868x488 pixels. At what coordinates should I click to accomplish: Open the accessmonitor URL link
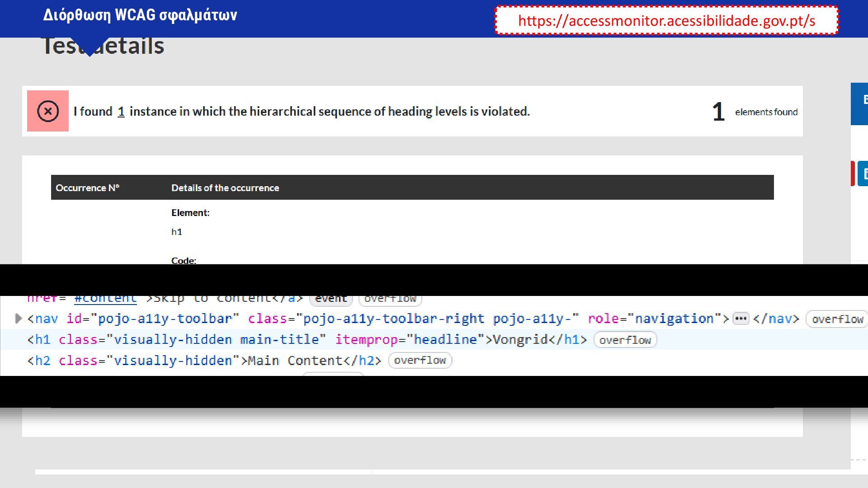(x=666, y=21)
